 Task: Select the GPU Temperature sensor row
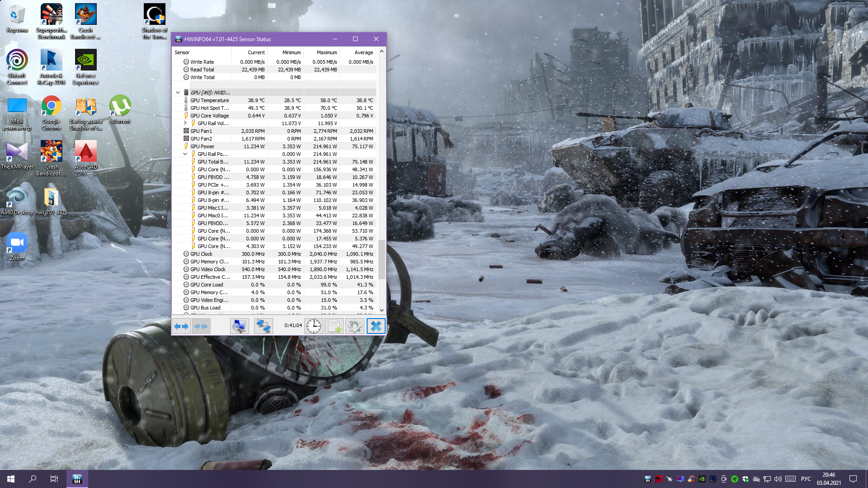[x=209, y=100]
